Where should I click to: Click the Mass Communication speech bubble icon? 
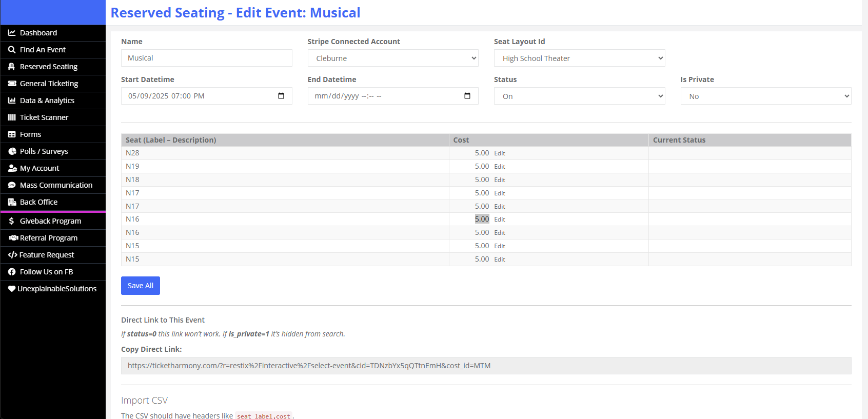point(12,185)
